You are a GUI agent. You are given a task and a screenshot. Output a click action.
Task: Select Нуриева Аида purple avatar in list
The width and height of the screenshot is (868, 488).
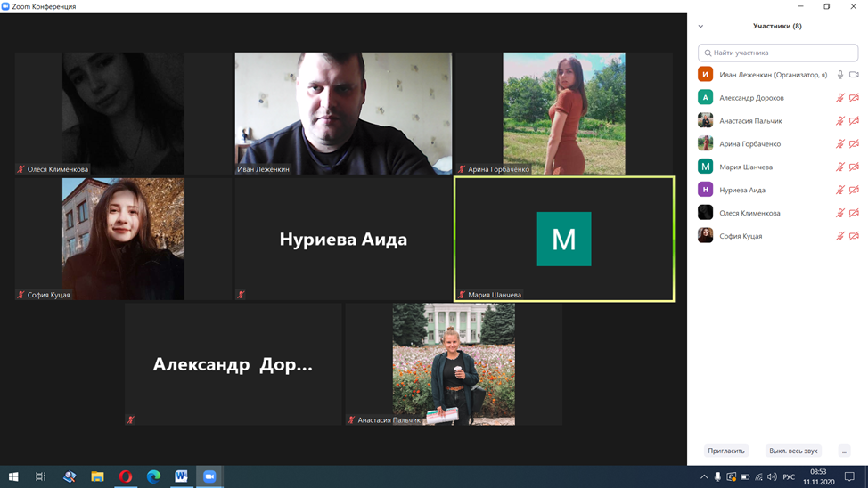(705, 190)
